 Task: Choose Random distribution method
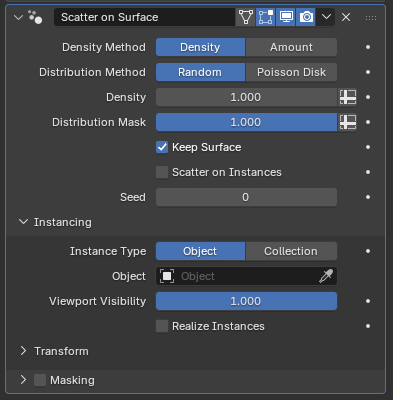point(200,72)
